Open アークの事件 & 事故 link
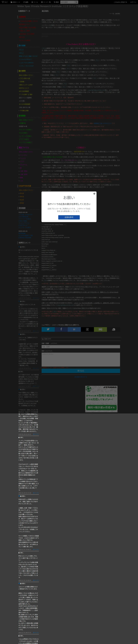This screenshot has width=138, height=644. point(26,94)
